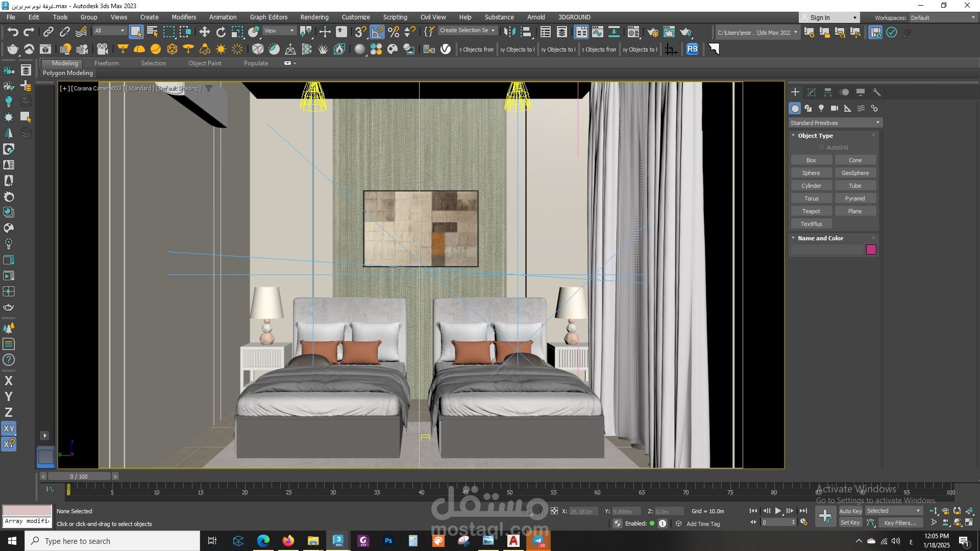The height and width of the screenshot is (551, 980).
Task: Open the Utilities panel wrench icon
Action: pyautogui.click(x=877, y=92)
